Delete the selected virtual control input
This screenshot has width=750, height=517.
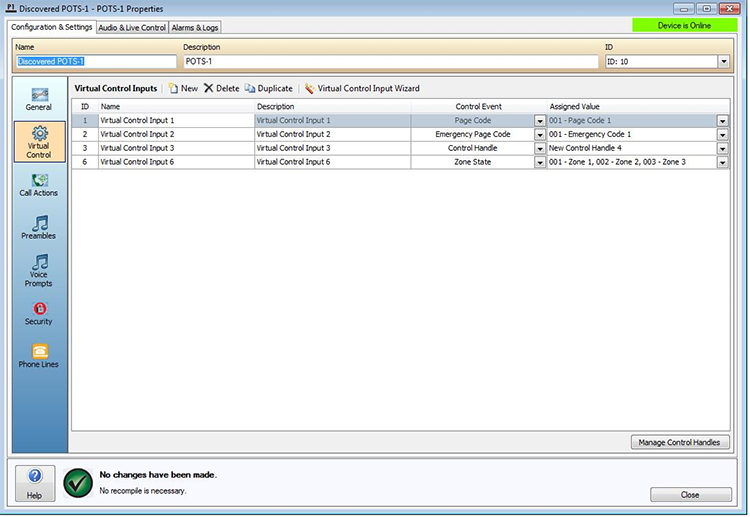pos(221,89)
